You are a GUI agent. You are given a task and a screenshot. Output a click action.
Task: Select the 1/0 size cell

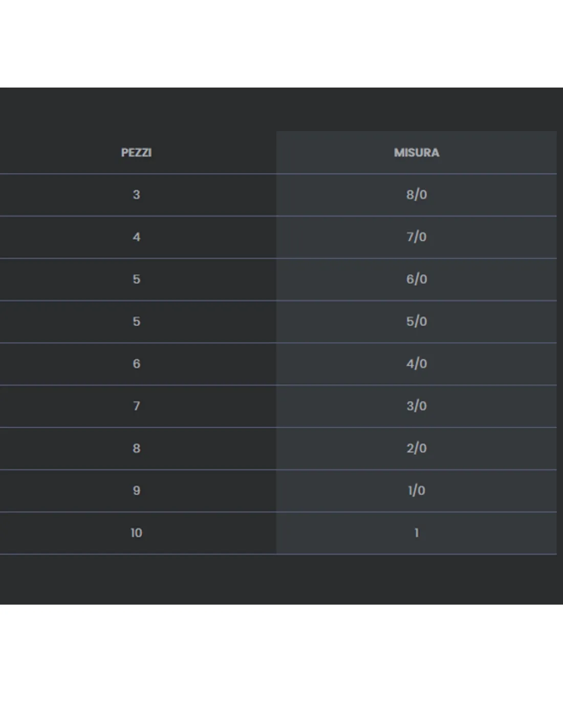(x=417, y=490)
